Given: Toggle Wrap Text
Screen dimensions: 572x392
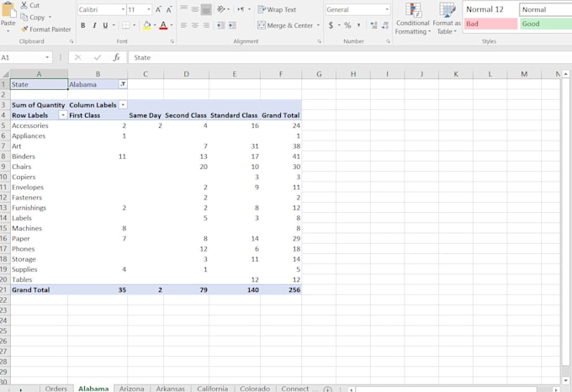Looking at the screenshot, I should [x=277, y=9].
